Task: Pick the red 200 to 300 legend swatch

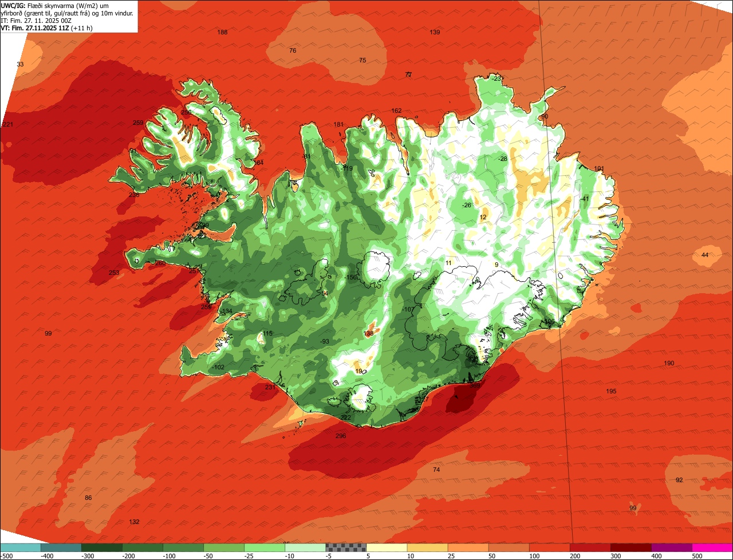Action: 590,547
